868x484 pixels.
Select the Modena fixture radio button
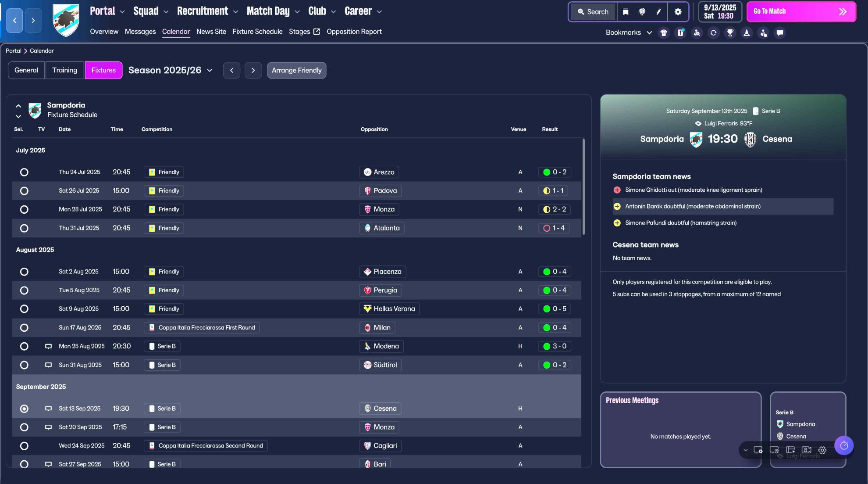click(x=24, y=346)
